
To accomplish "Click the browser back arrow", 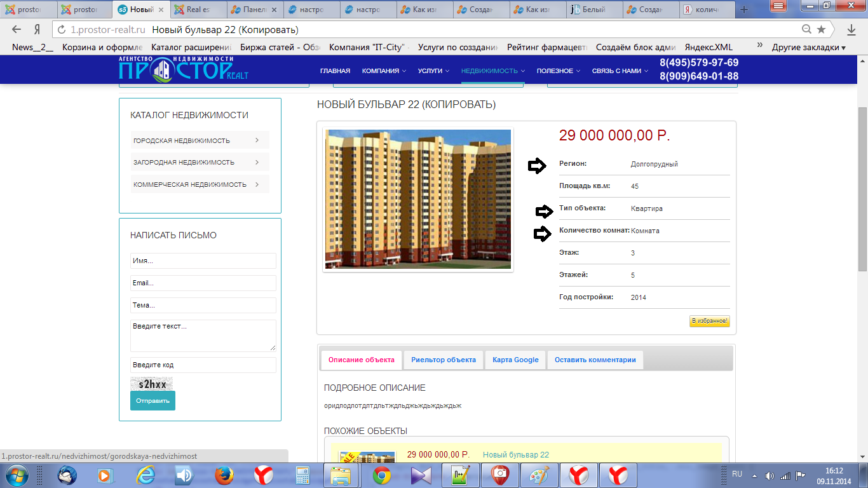I will 17,30.
